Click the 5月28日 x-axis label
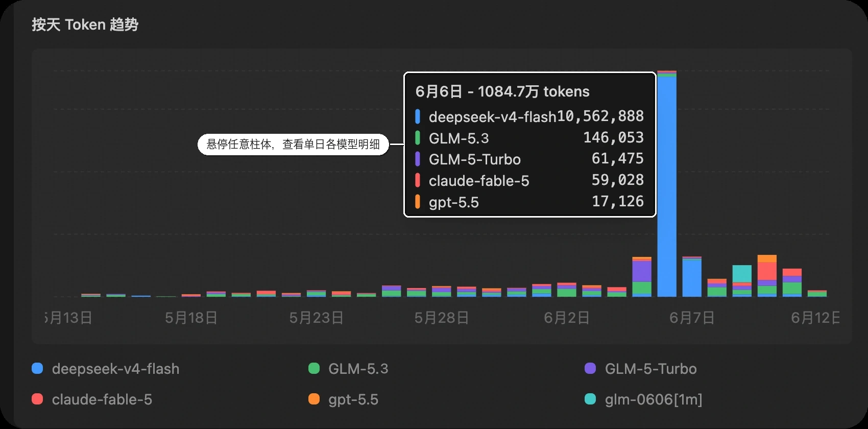The image size is (868, 429). click(442, 318)
